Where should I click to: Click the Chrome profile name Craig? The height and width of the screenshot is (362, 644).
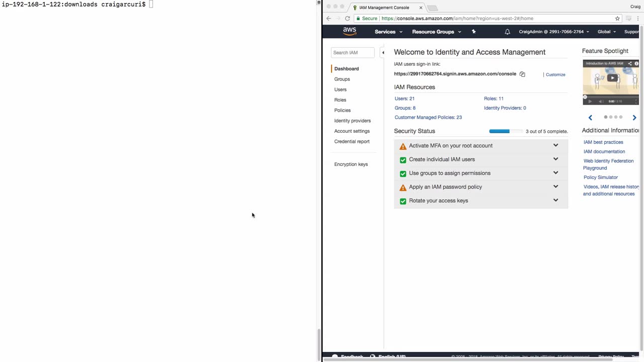pos(635,7)
